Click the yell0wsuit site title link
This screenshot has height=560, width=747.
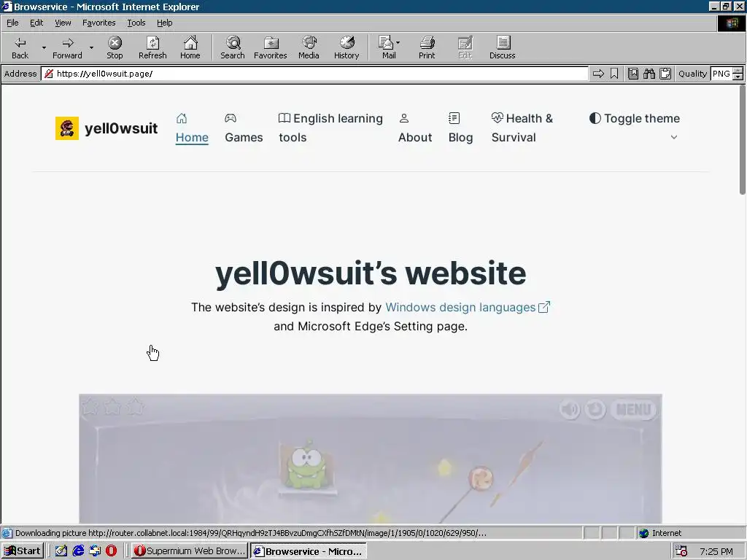point(121,128)
